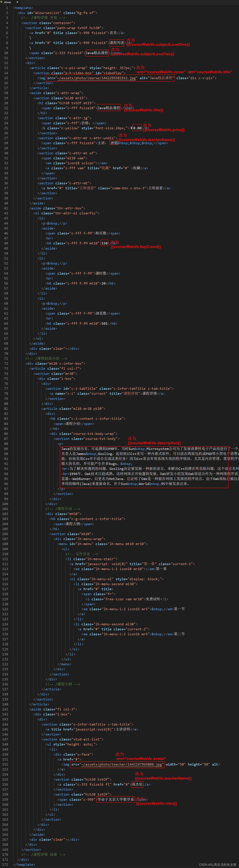Click the comment '文件目录'
Screen dimensions: 239x868
pos(83,554)
